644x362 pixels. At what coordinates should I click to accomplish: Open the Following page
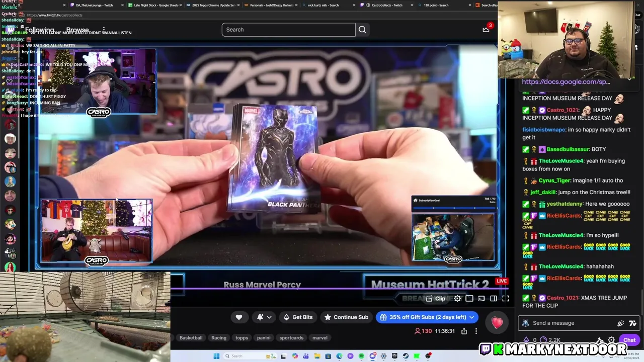pyautogui.click(x=40, y=30)
